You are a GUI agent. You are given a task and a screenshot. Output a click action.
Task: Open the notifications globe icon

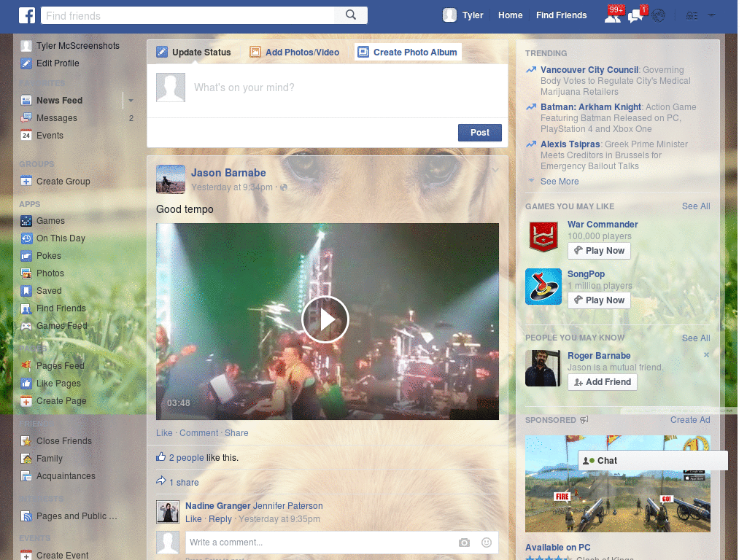coord(659,16)
